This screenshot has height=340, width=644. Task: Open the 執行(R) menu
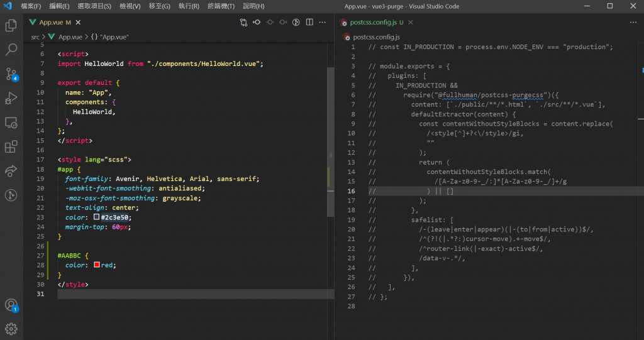(189, 6)
